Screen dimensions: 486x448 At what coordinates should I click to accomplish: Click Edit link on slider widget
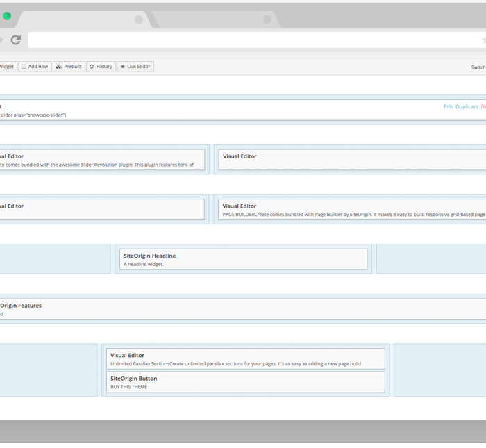[x=449, y=107]
